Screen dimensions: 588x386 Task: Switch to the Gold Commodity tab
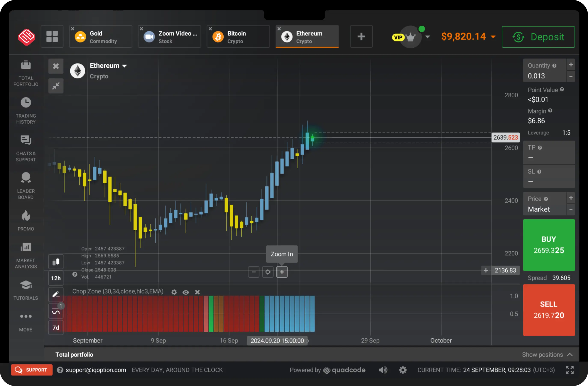(101, 37)
